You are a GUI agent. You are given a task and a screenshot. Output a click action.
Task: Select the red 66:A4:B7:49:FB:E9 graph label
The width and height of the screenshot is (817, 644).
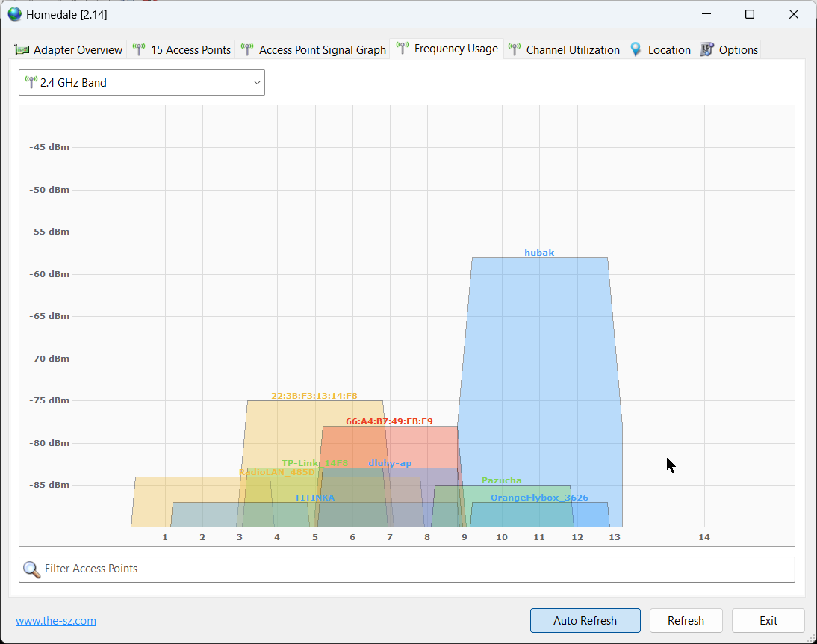click(x=389, y=421)
